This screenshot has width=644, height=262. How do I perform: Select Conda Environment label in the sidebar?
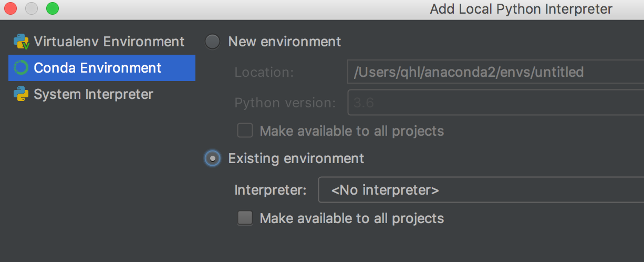tap(98, 68)
